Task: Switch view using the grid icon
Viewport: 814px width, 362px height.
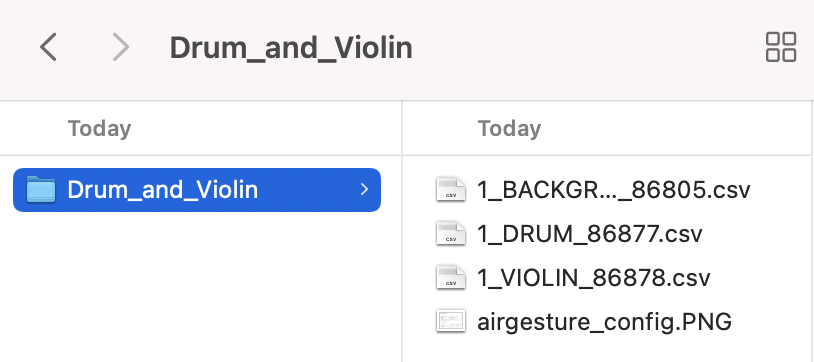Action: [781, 47]
